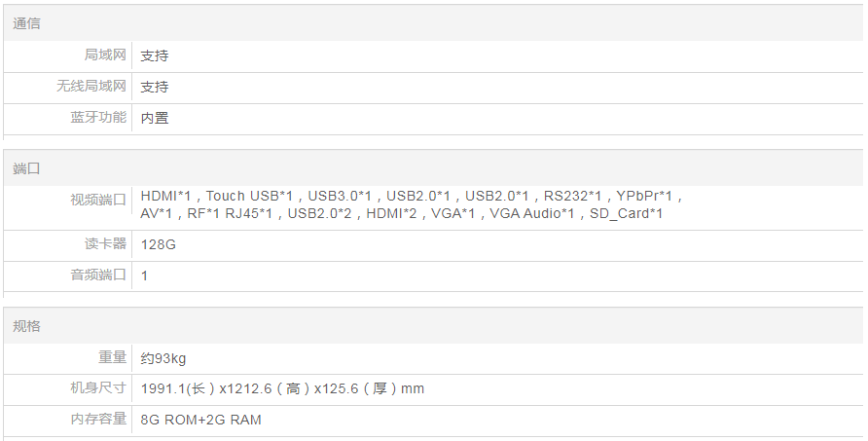This screenshot has width=868, height=441.
Task: Select the 8G ROM+2G RAM value
Action: [201, 420]
